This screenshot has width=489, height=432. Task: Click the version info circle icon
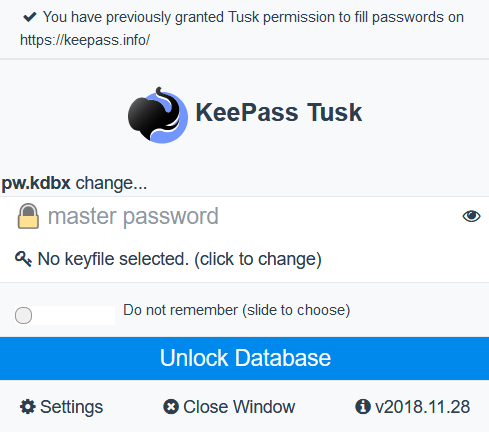click(x=363, y=407)
